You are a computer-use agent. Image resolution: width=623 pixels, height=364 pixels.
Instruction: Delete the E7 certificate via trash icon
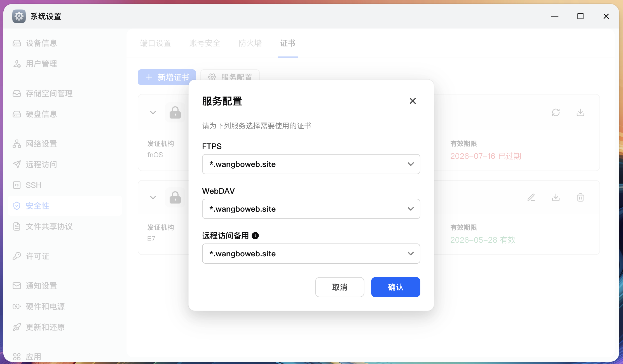[580, 197]
